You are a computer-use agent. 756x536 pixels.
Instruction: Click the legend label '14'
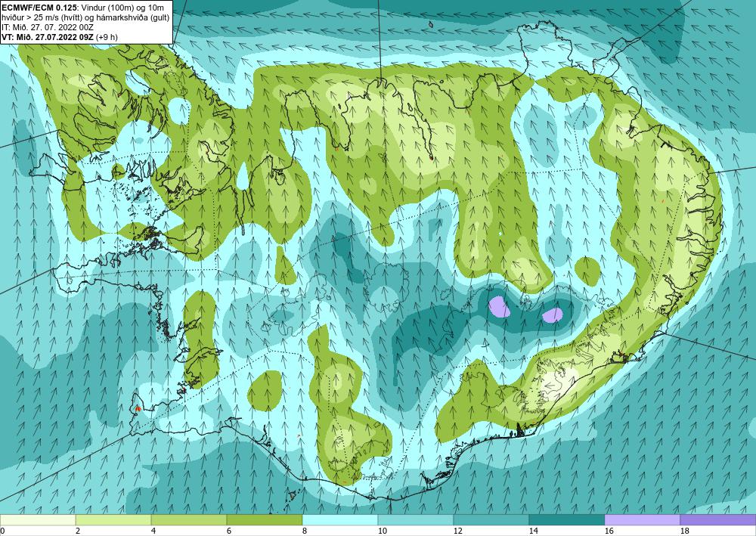point(533,531)
